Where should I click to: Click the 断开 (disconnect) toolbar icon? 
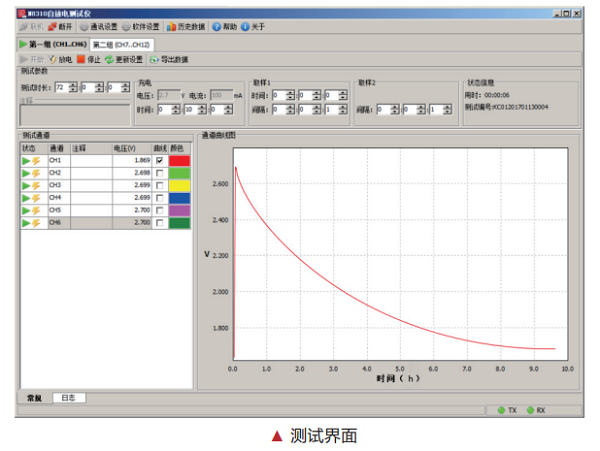(x=59, y=27)
